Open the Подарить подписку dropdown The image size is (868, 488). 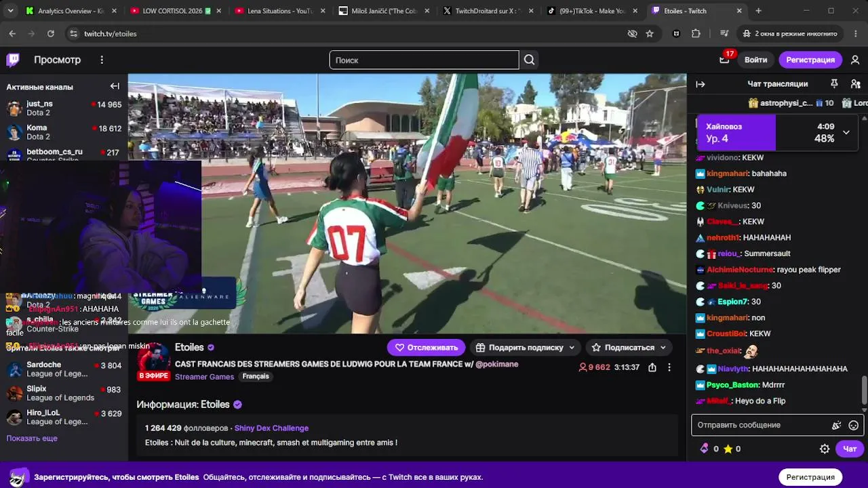tap(526, 348)
